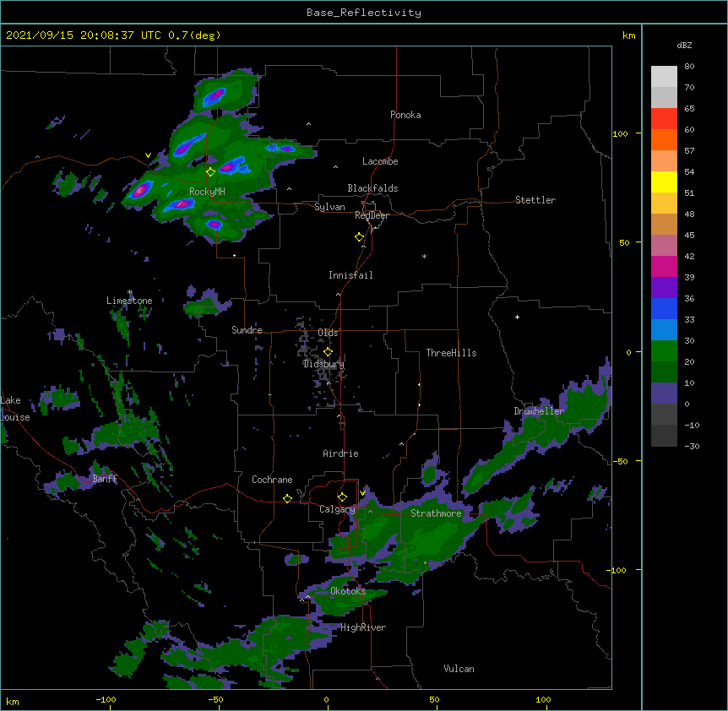Viewport: 728px width, 711px height.
Task: Click the Drumheller label
Action: click(x=539, y=411)
